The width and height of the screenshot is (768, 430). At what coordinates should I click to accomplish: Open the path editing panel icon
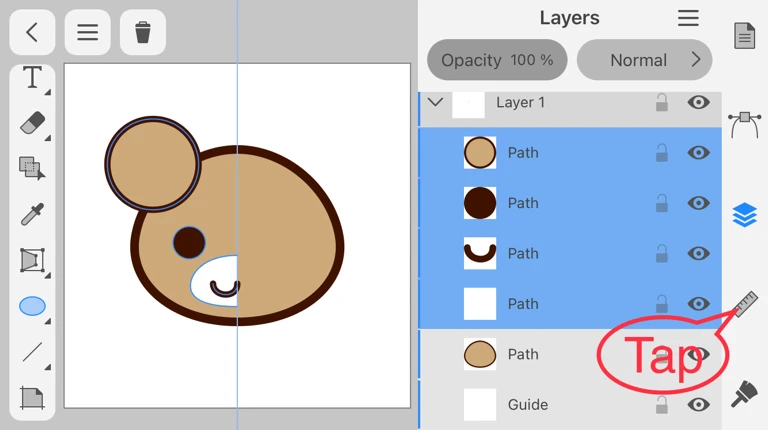[744, 125]
